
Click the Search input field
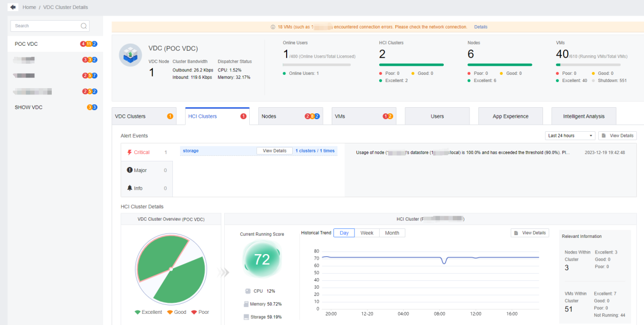click(x=45, y=26)
